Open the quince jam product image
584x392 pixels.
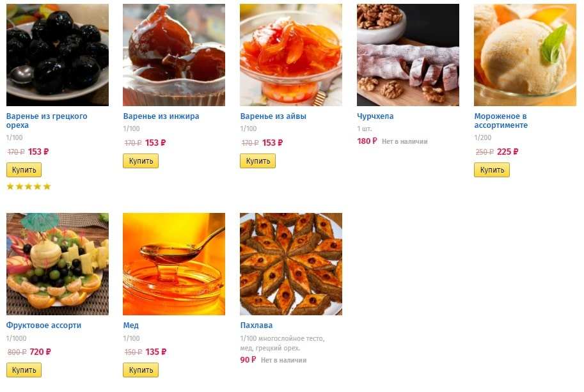[291, 55]
